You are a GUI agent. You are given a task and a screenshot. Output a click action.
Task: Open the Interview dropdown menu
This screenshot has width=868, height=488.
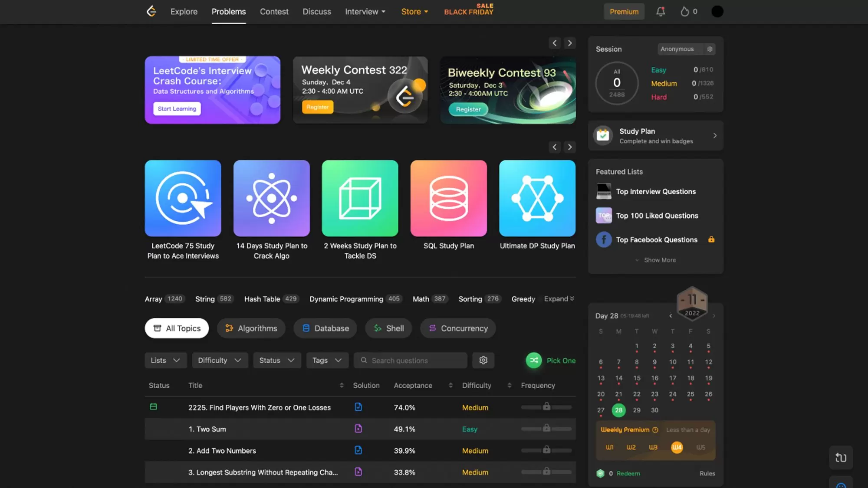[365, 12]
